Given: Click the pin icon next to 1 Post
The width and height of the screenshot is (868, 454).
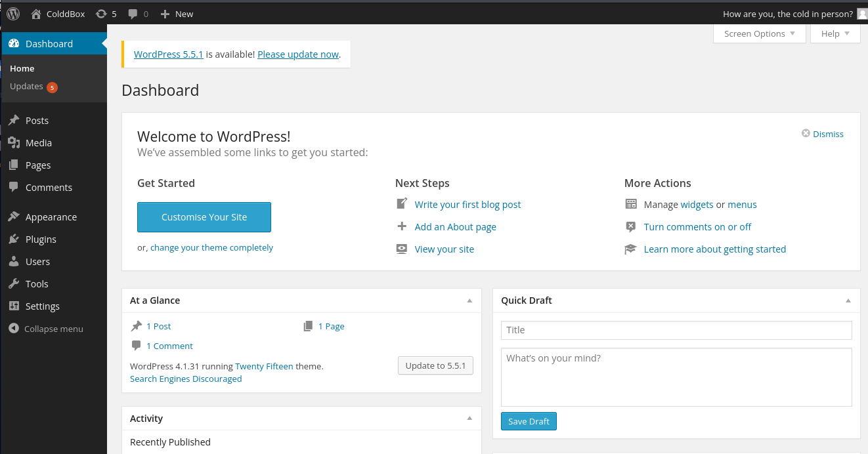Looking at the screenshot, I should 137,326.
